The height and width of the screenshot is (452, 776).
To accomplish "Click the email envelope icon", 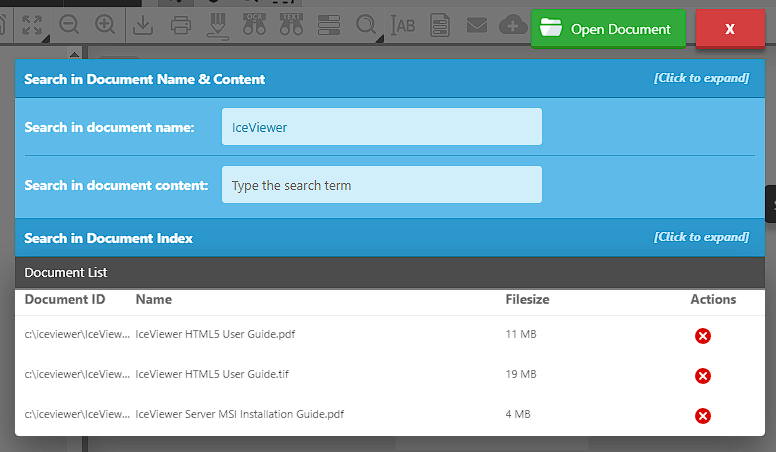I will pyautogui.click(x=477, y=25).
